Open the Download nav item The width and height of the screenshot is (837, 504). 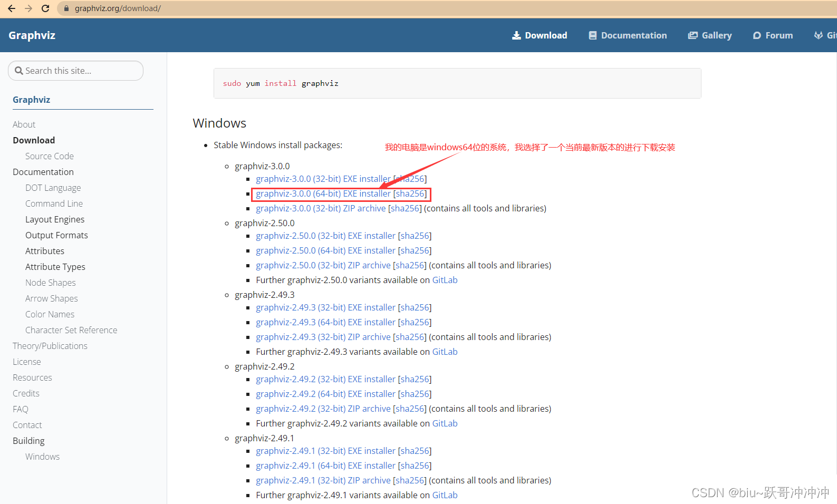click(x=540, y=35)
